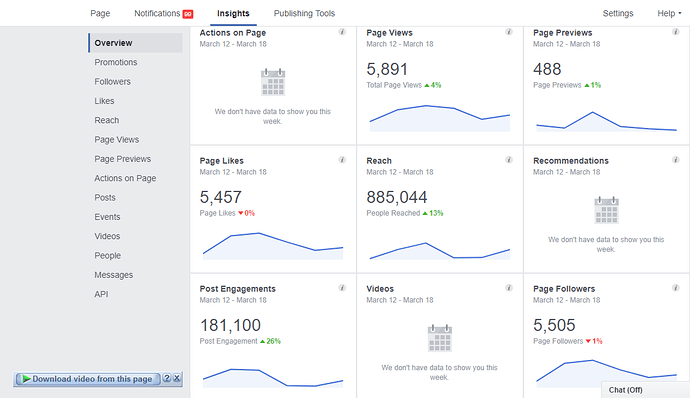
Task: Open Settings in top bar
Action: click(x=618, y=13)
